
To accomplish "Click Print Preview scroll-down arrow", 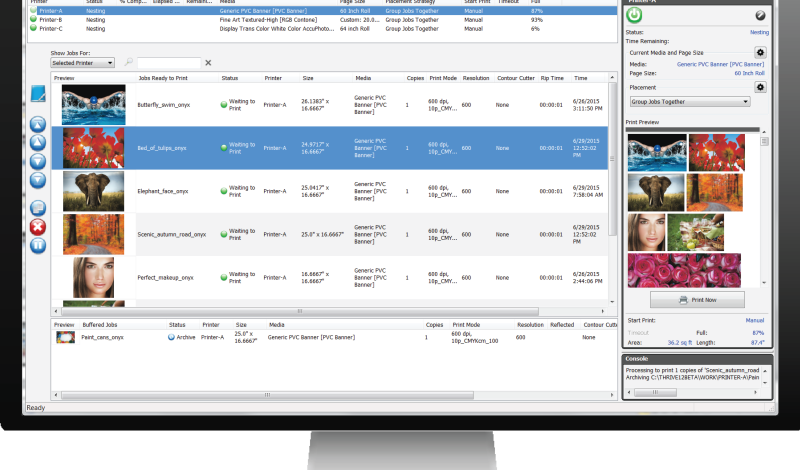I will coord(764,282).
